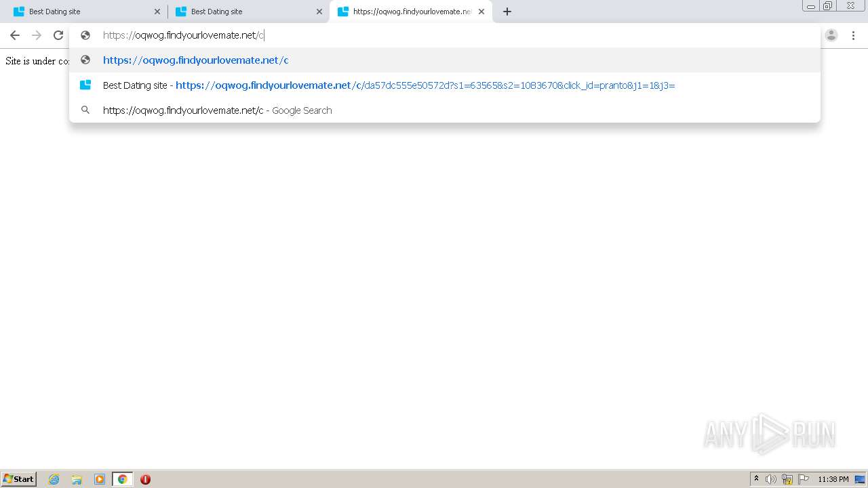Close the first Best Dating site tab
Viewport: 868px width, 488px height.
tap(157, 12)
